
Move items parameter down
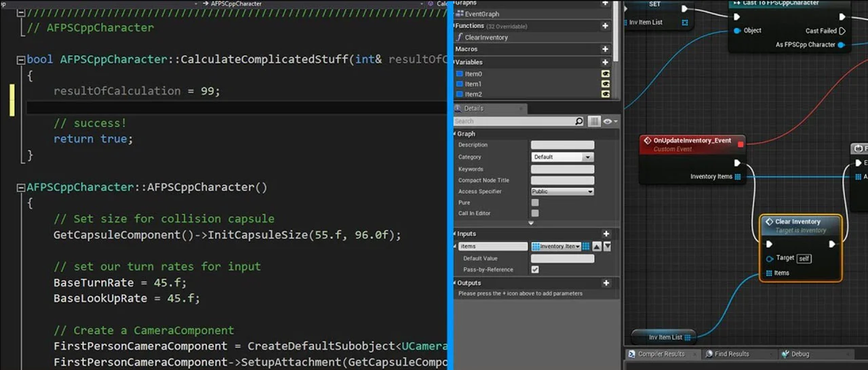607,247
